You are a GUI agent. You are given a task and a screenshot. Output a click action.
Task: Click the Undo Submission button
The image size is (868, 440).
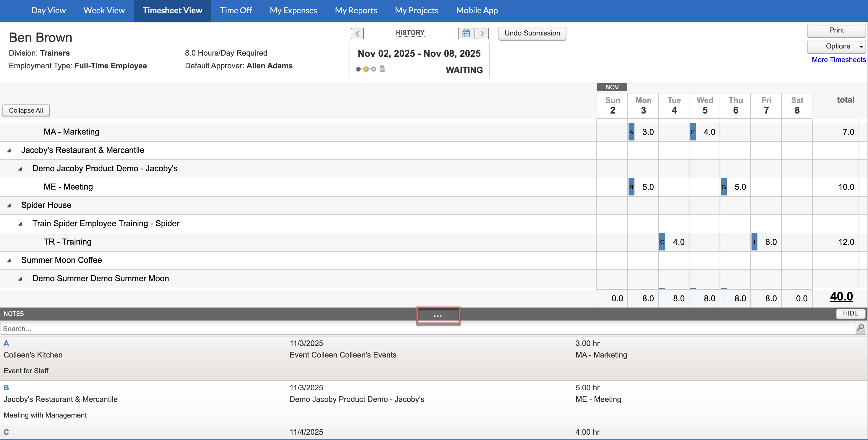point(532,33)
